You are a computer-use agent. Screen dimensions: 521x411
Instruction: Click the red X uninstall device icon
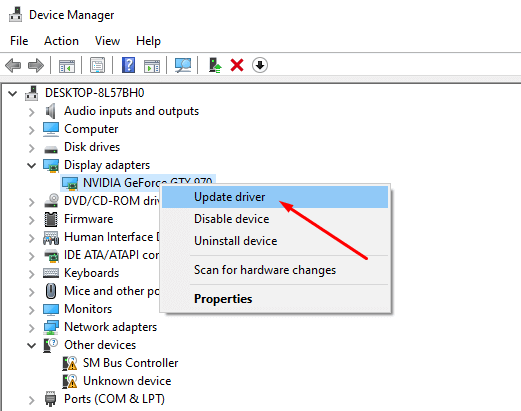coord(237,65)
